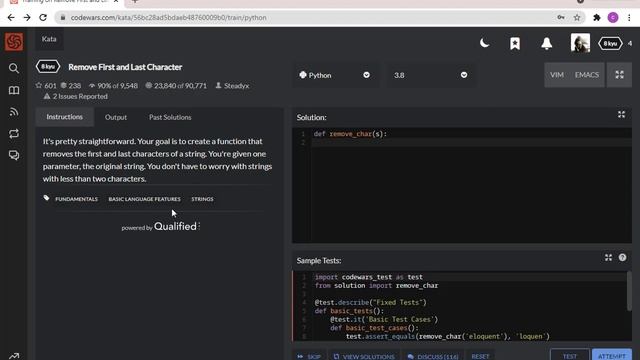
Task: Open the leaderboard trend icon in sidebar
Action: 14,356
